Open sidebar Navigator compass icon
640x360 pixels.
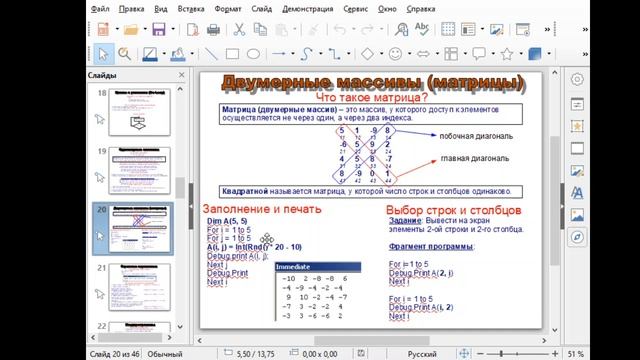coord(577,237)
